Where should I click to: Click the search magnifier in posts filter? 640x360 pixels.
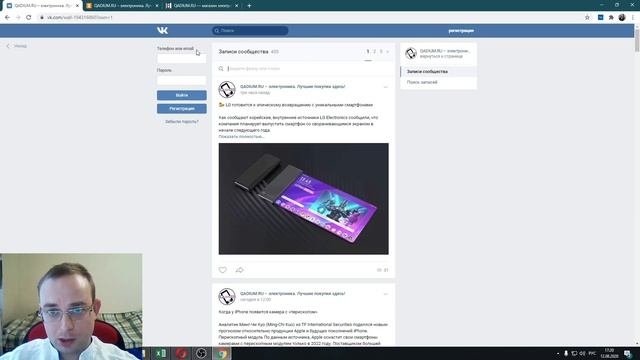tap(221, 69)
